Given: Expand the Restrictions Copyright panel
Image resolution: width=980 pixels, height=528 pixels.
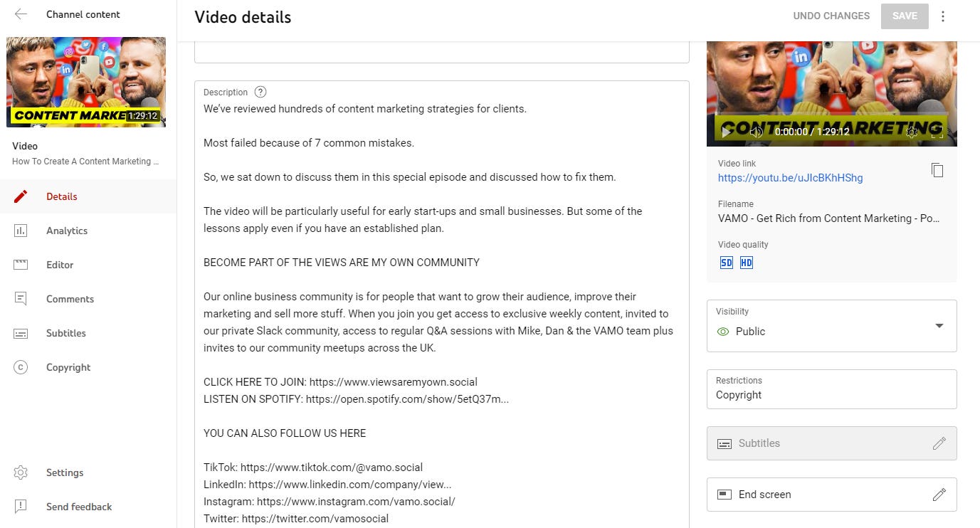Looking at the screenshot, I should (x=831, y=389).
